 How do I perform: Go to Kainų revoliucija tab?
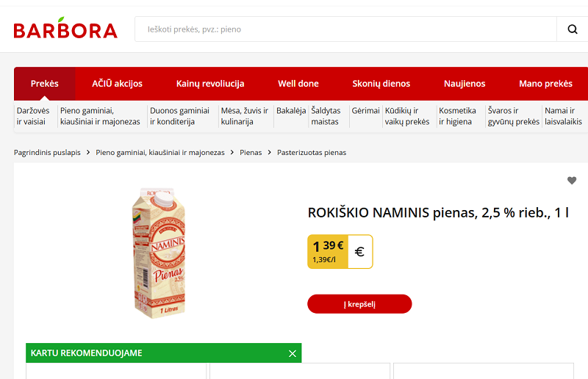click(x=210, y=84)
